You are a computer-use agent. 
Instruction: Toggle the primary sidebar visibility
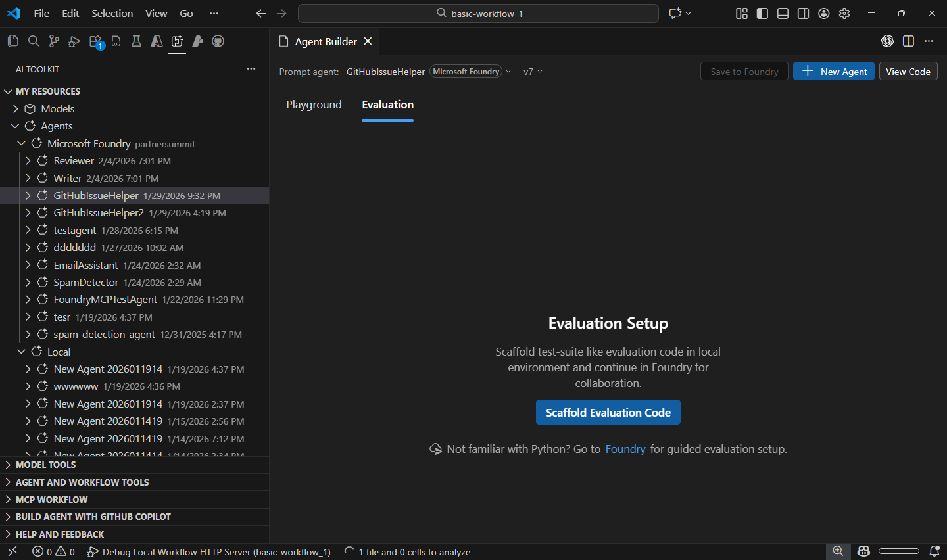(762, 13)
